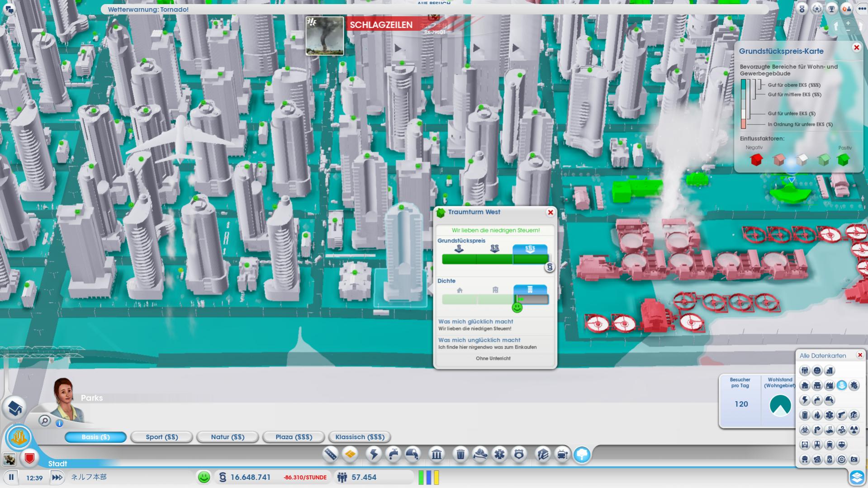Open the roads tool in bottom toolbar
Image resolution: width=868 pixels, height=488 pixels.
[x=331, y=454]
